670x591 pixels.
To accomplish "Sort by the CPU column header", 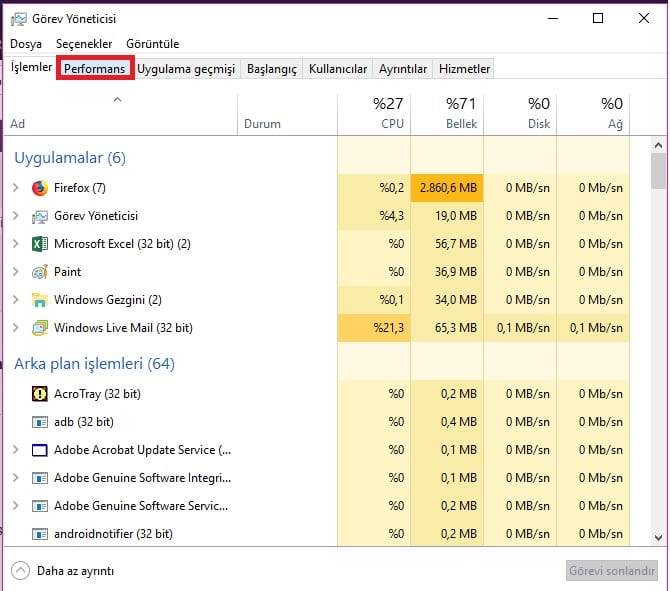I will (x=374, y=115).
